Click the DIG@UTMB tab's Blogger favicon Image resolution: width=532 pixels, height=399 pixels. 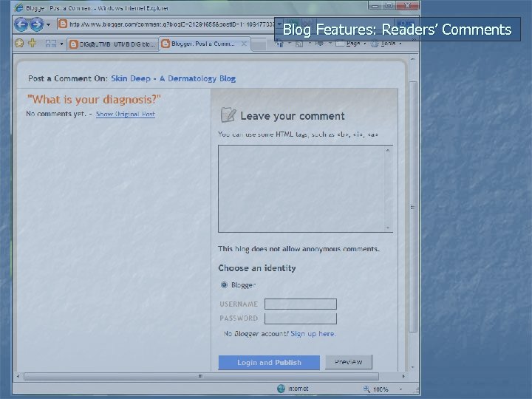point(73,44)
